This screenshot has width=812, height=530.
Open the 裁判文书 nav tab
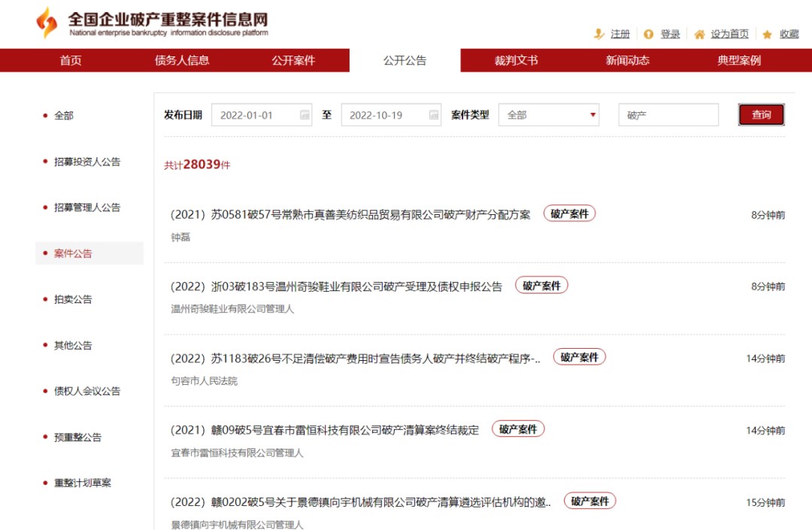click(517, 61)
